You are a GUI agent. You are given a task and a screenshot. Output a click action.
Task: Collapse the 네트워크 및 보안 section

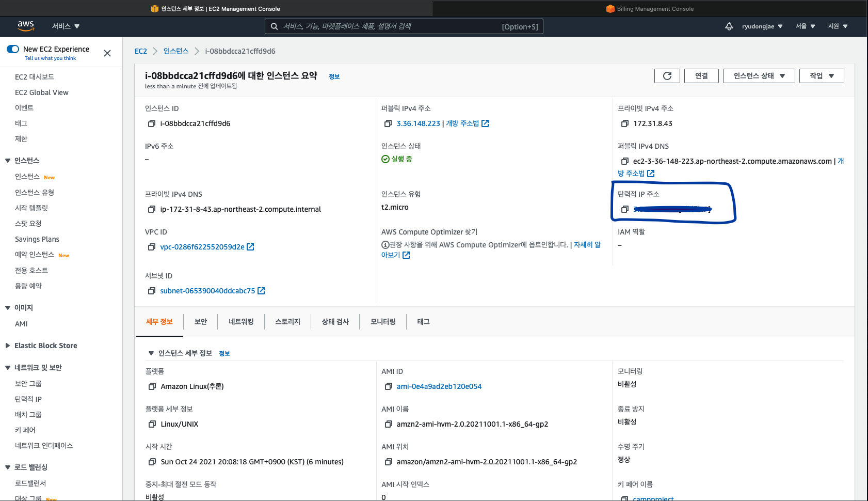pos(8,368)
